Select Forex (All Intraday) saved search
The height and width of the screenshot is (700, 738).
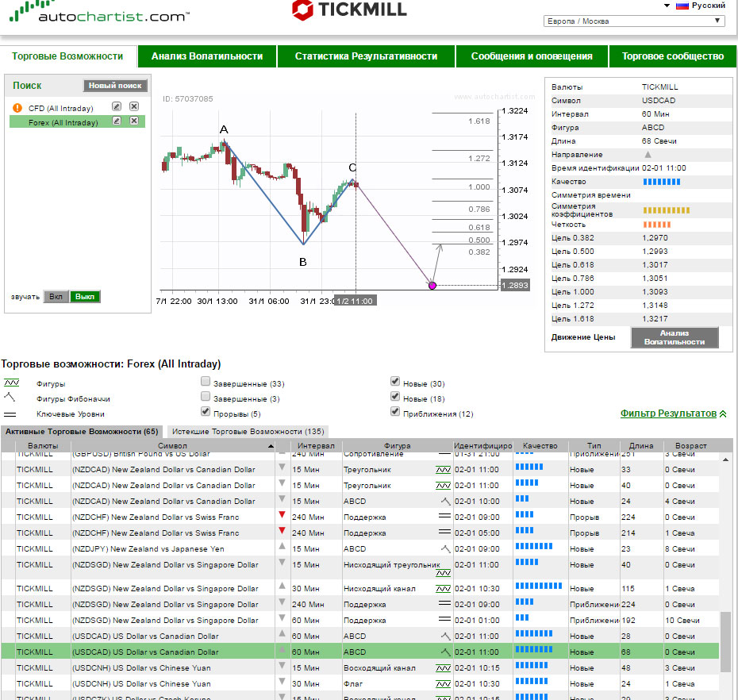(x=63, y=122)
